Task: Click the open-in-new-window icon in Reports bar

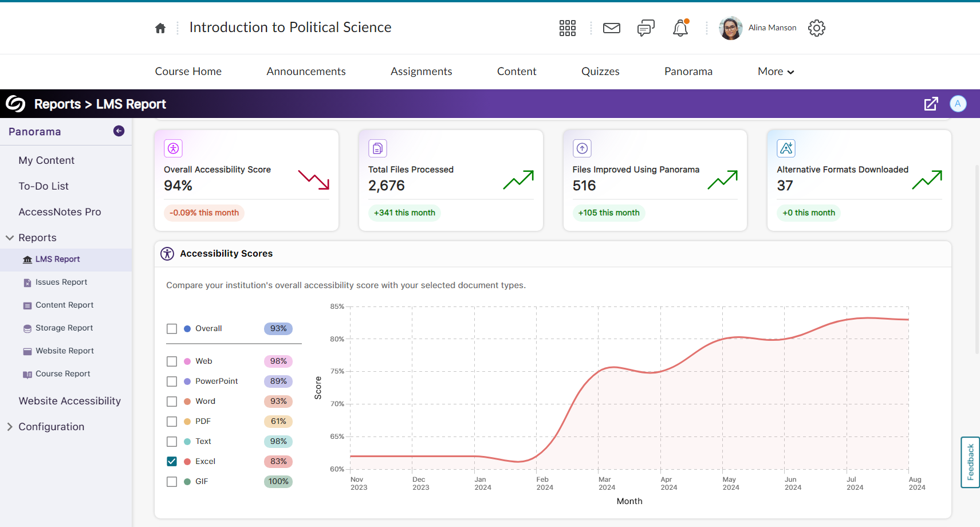Action: 931,104
